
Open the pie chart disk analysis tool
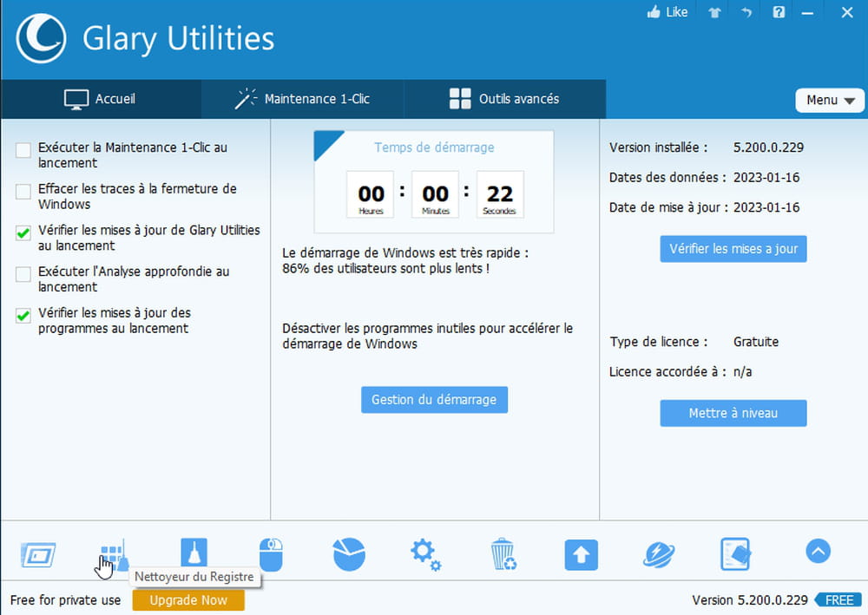[x=349, y=553]
